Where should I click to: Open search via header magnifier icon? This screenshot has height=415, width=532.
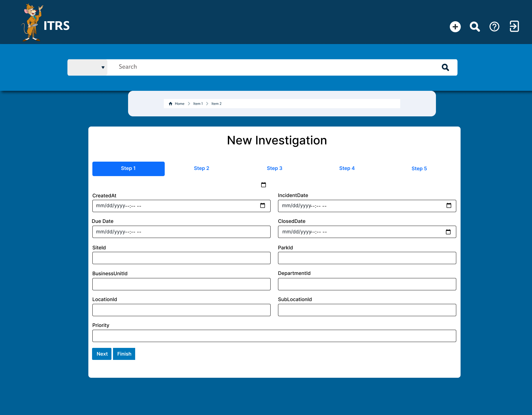(x=475, y=27)
